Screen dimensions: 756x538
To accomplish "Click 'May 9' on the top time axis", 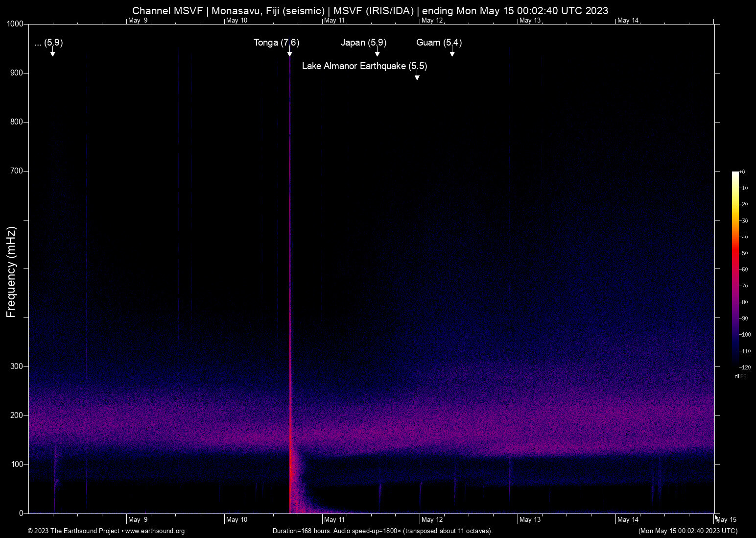I will (138, 21).
